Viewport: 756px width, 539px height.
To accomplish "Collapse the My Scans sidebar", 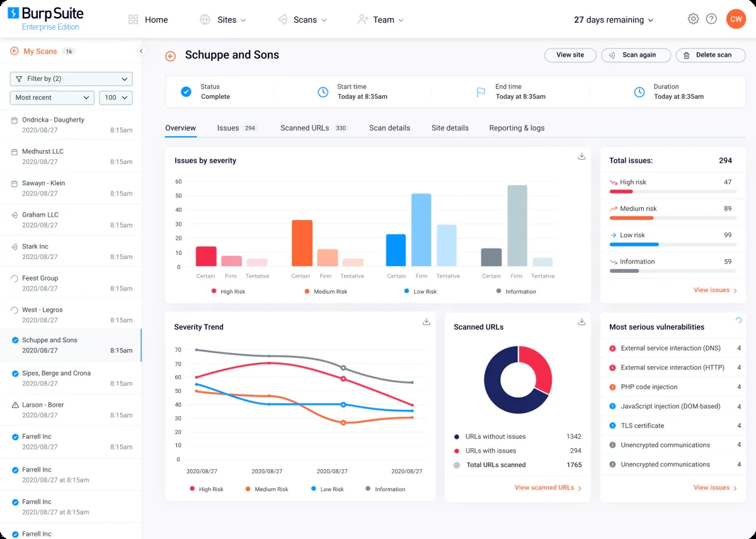I will click(140, 51).
